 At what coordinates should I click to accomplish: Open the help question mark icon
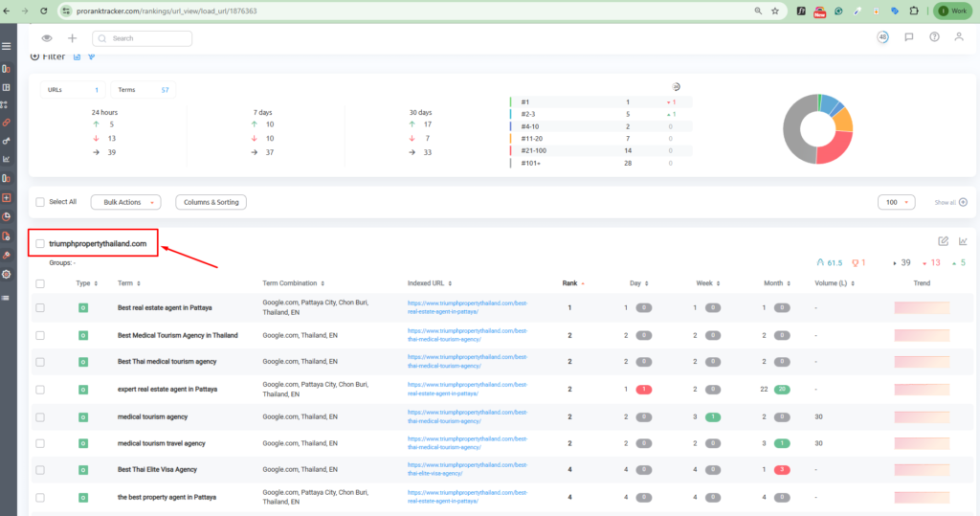(934, 37)
